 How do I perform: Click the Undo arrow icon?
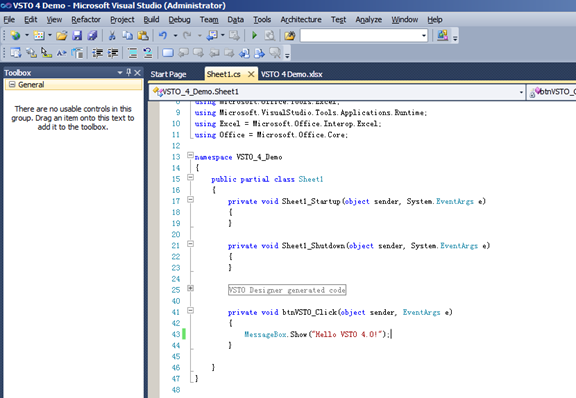pos(163,36)
